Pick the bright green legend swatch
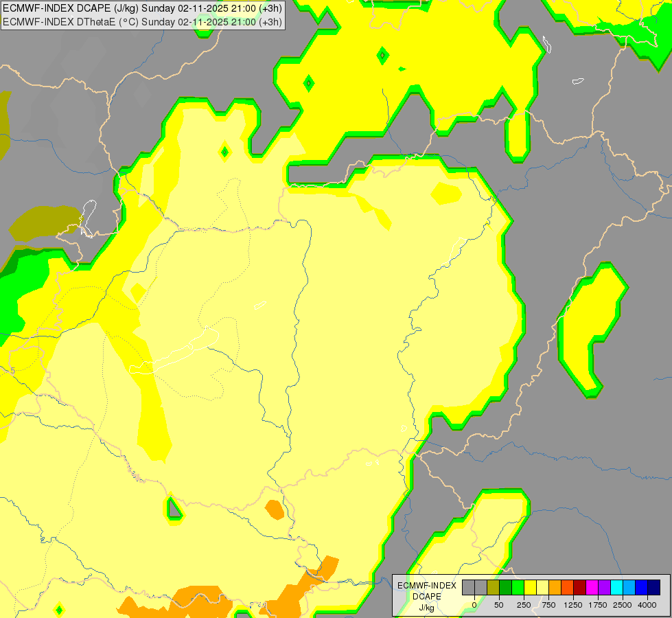Image resolution: width=672 pixels, height=618 pixels. pyautogui.click(x=518, y=588)
